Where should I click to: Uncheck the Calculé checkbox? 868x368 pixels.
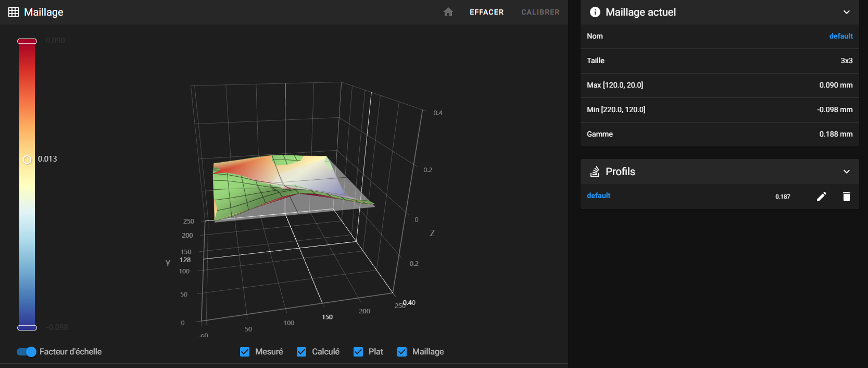coord(301,352)
